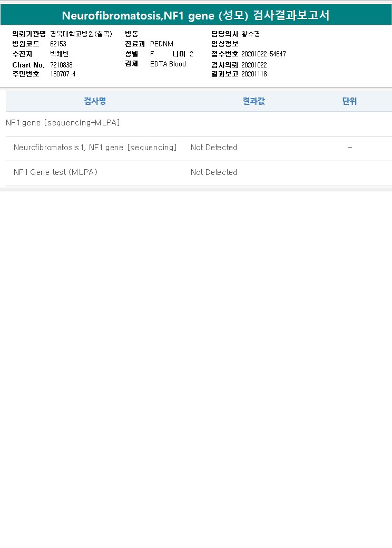This screenshot has width=392, height=548.
Task: Click the 의뢰기관명 label
Action: pos(29,34)
